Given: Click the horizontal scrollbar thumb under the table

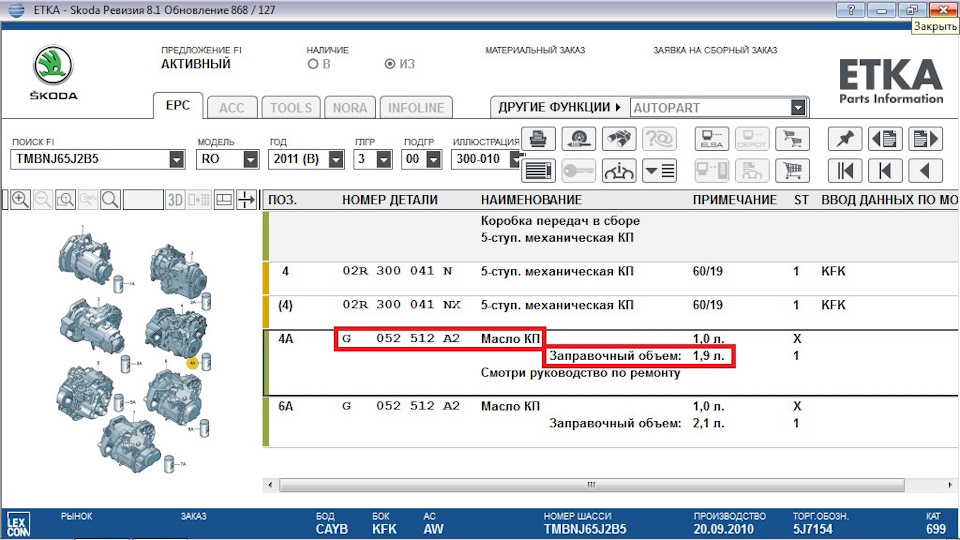Looking at the screenshot, I should (x=591, y=485).
